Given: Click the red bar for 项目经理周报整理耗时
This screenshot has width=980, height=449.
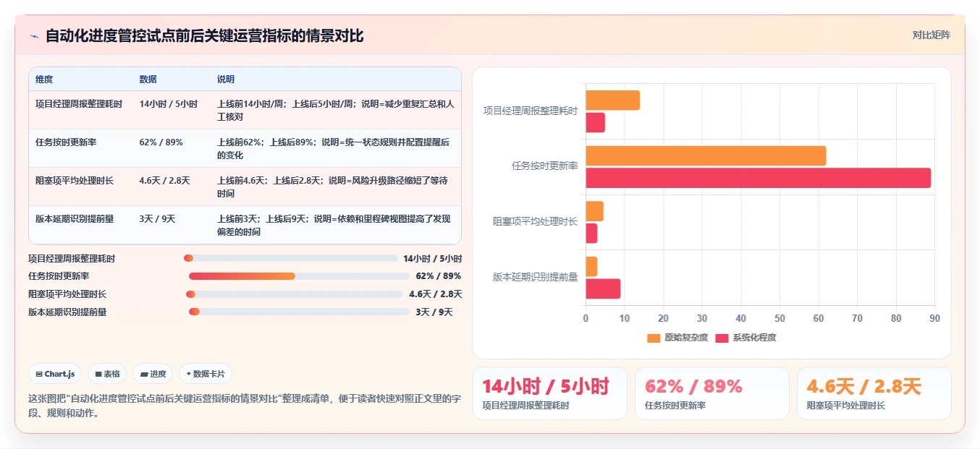Looking at the screenshot, I should coord(596,122).
